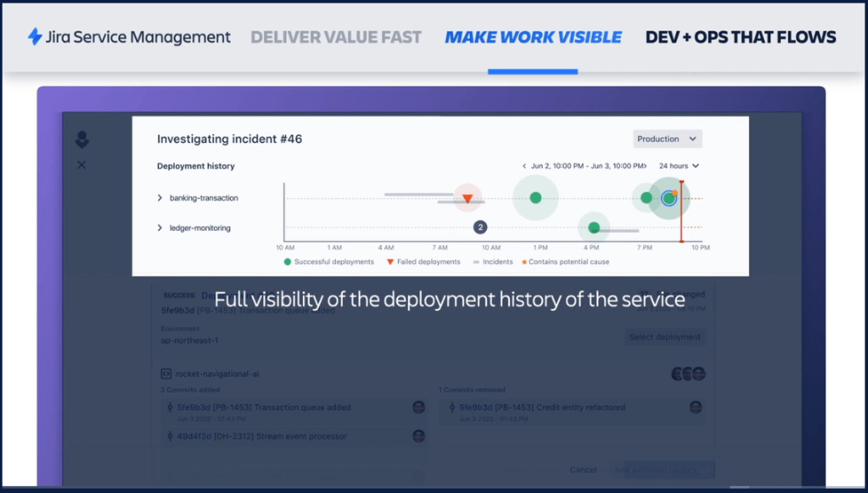This screenshot has width=868, height=493.
Task: Switch to the Deliver Value Fast tab
Action: click(336, 37)
